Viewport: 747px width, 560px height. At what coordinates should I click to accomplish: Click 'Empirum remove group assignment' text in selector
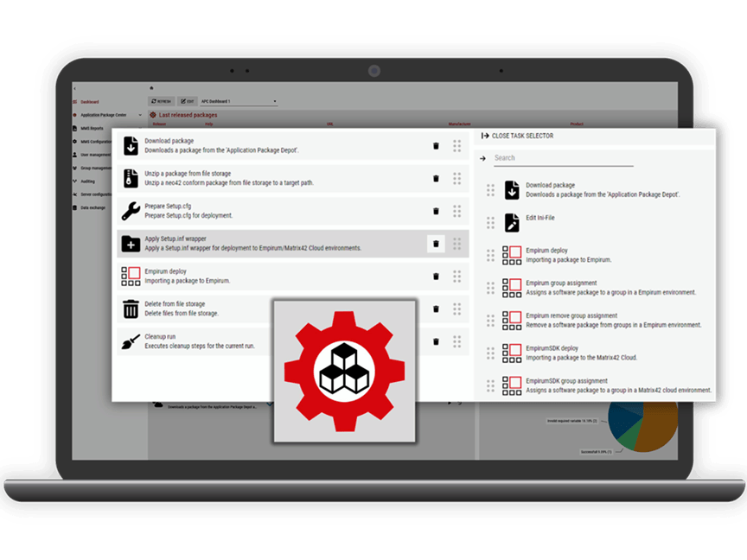[571, 315]
